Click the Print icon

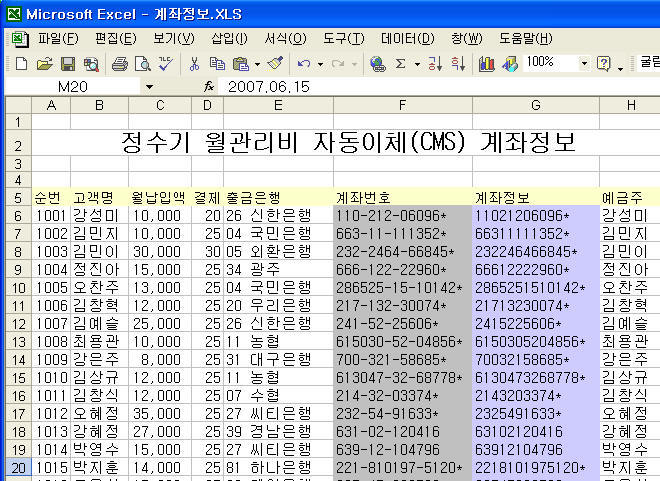[120, 64]
